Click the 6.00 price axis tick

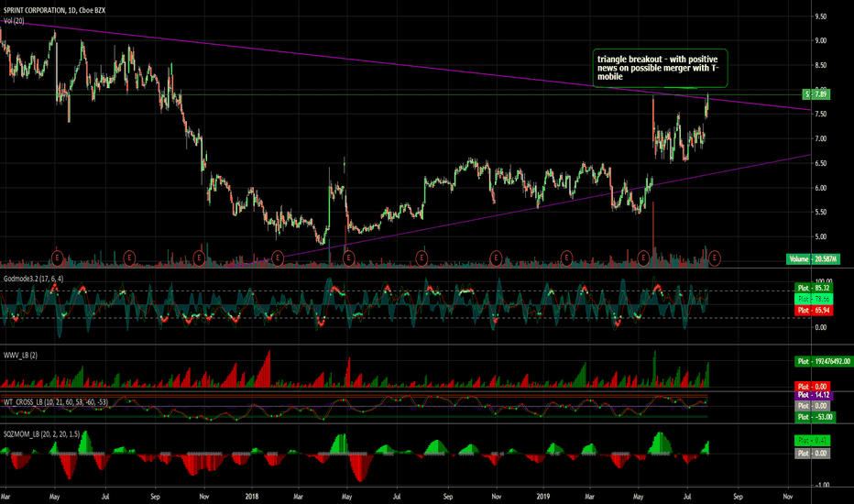[820, 188]
